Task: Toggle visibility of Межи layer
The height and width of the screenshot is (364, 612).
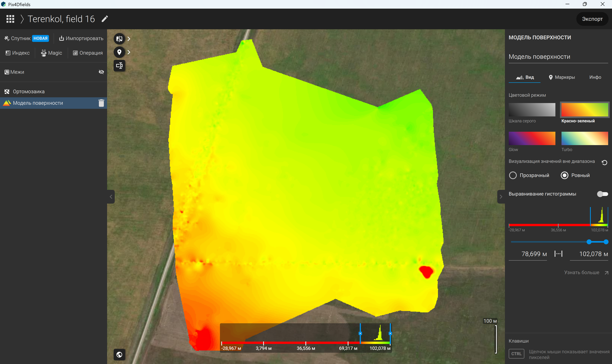Action: click(101, 72)
